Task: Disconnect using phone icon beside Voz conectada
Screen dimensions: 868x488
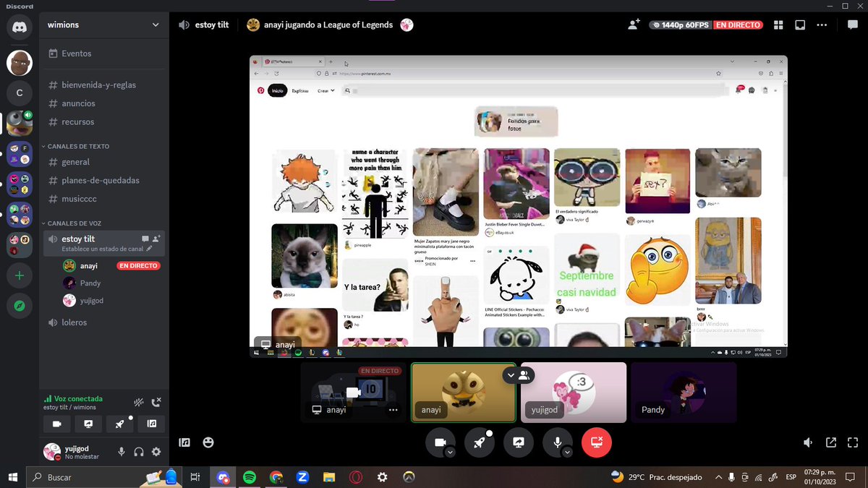Action: [x=156, y=402]
